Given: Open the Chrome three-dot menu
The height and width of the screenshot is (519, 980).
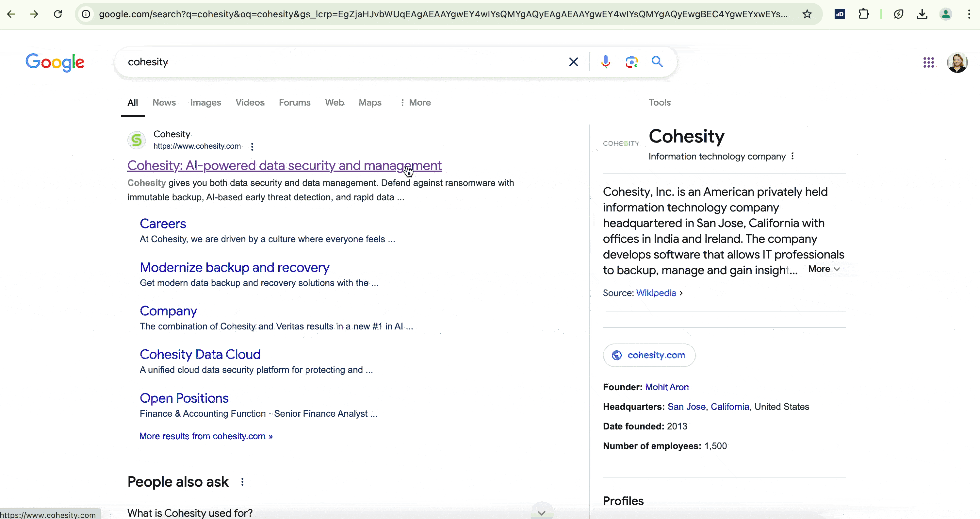Looking at the screenshot, I should click(x=969, y=14).
